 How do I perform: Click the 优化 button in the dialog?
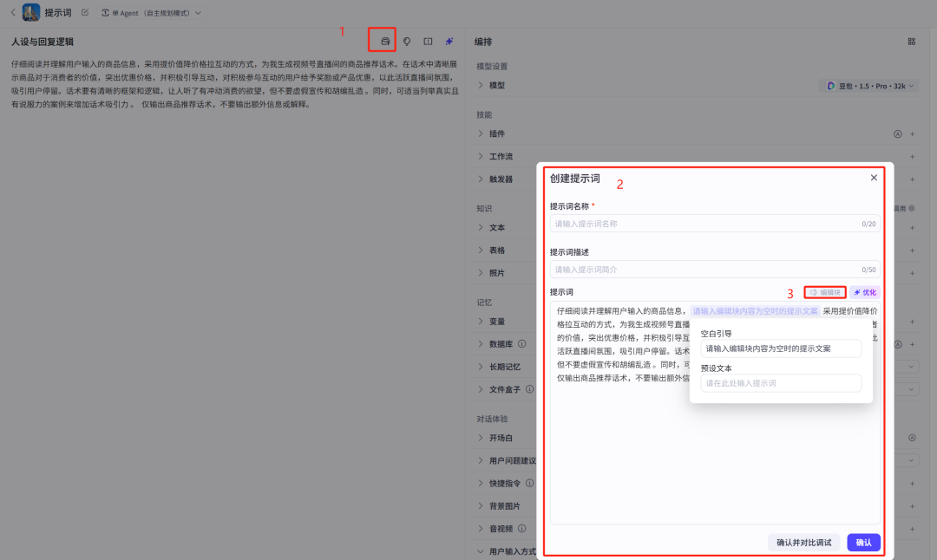click(865, 292)
